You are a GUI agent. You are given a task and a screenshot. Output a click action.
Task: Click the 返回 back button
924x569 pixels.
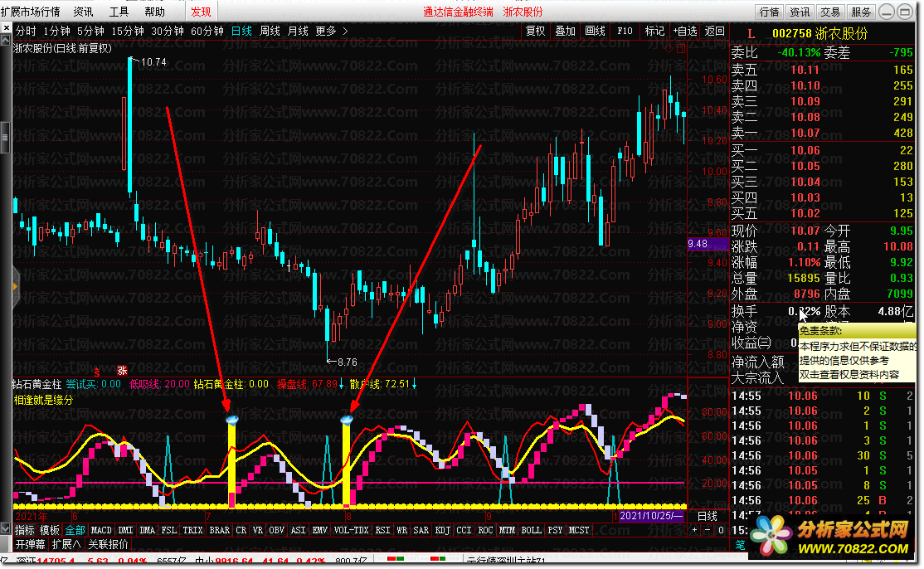click(x=715, y=32)
